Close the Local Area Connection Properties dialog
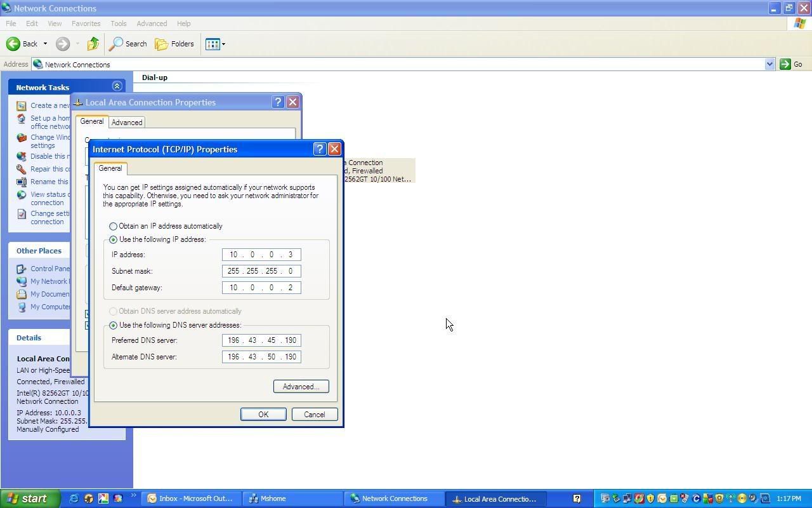The height and width of the screenshot is (508, 812). [x=292, y=102]
